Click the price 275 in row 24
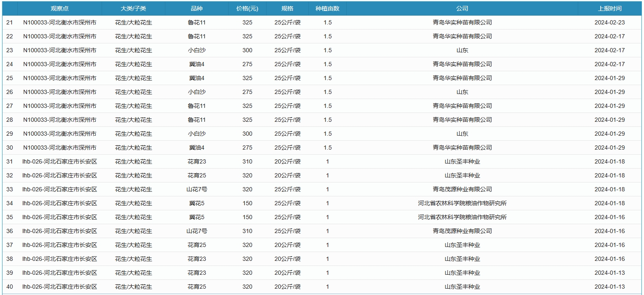Viewport: 644px width, 295px height. point(247,64)
